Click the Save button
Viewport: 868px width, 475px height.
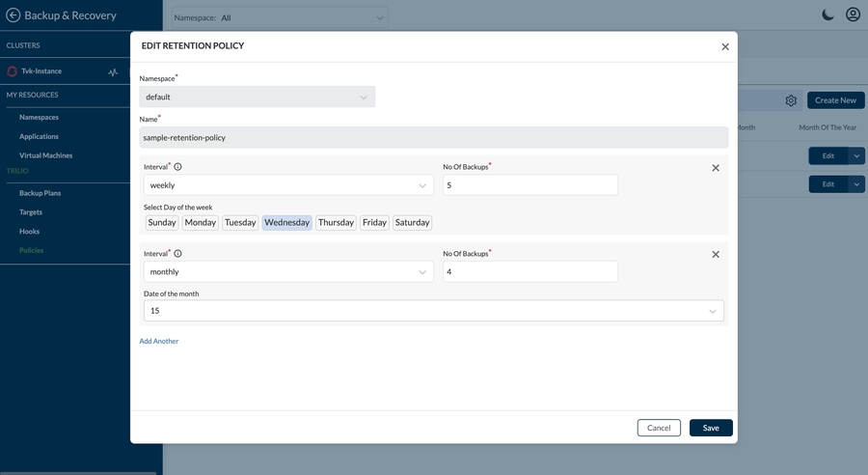[711, 428]
